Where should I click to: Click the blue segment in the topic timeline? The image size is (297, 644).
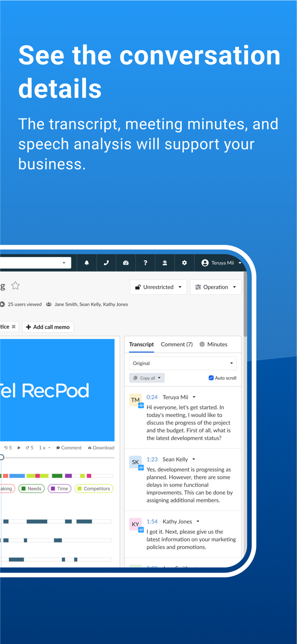pos(17,476)
